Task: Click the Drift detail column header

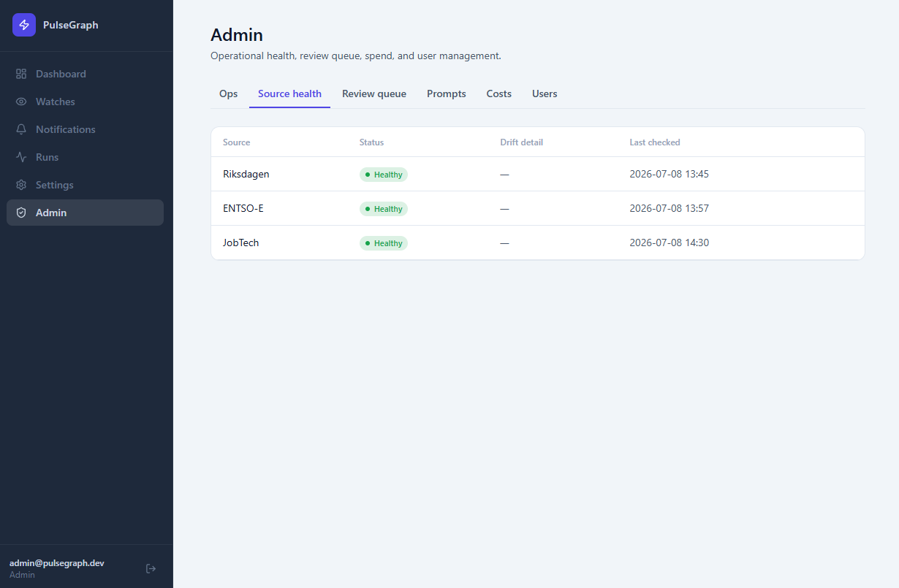Action: tap(521, 142)
